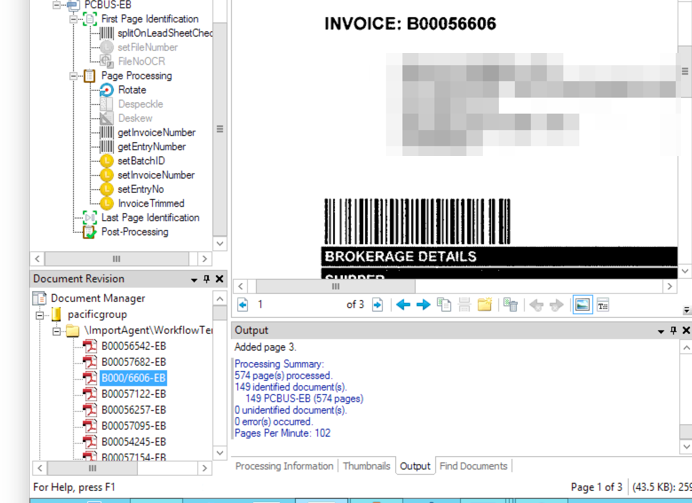Click the copy pages icon in viewer toolbar
This screenshot has width=692, height=503.
(x=444, y=304)
